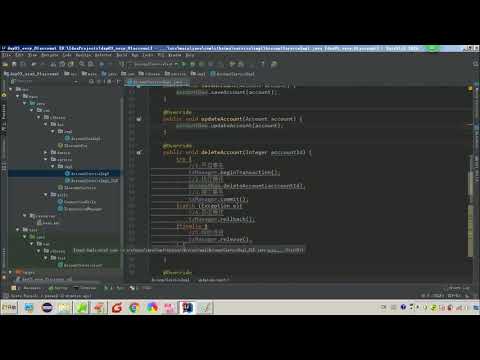Open the Navigate menu
This screenshot has height=360, width=480.
point(50,55)
